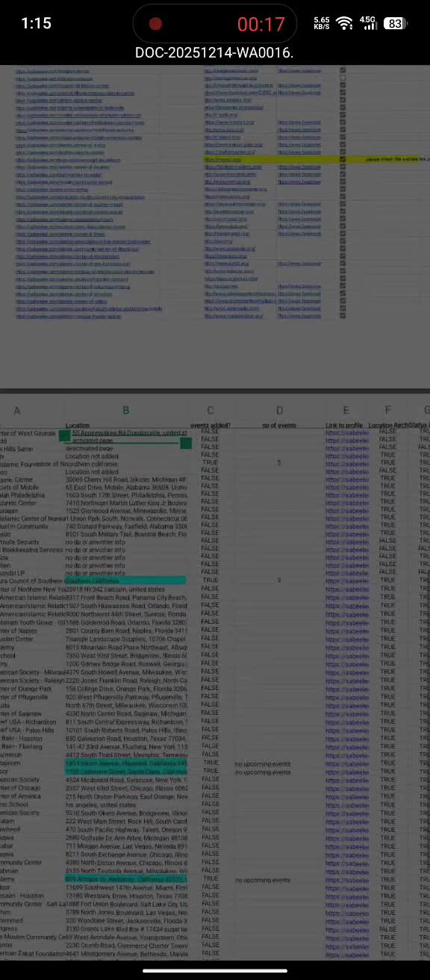Select the 'Union Park South, Norwalk' cell
Viewport: 430px width, 980px height.
pyautogui.click(x=125, y=518)
